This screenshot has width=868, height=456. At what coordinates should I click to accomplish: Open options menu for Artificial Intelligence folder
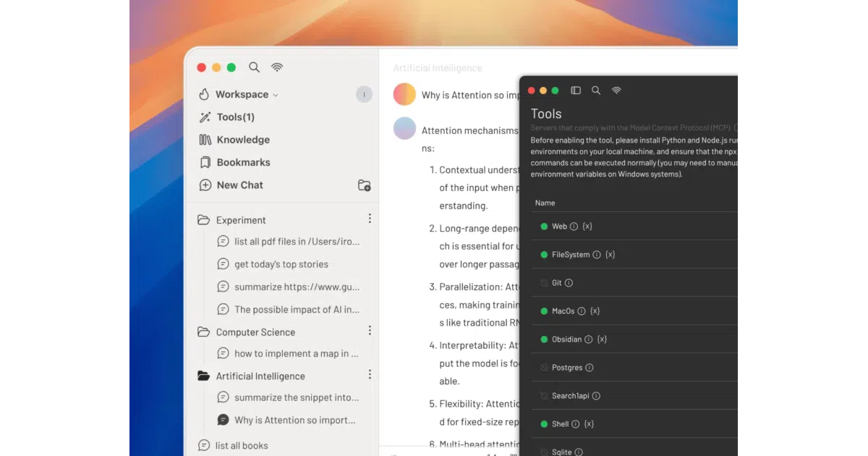pyautogui.click(x=370, y=375)
